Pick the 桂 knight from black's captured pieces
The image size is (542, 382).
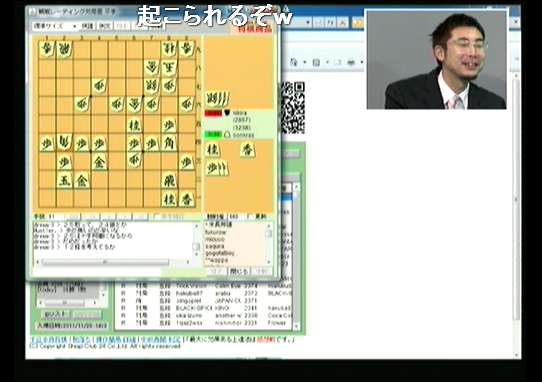click(213, 149)
